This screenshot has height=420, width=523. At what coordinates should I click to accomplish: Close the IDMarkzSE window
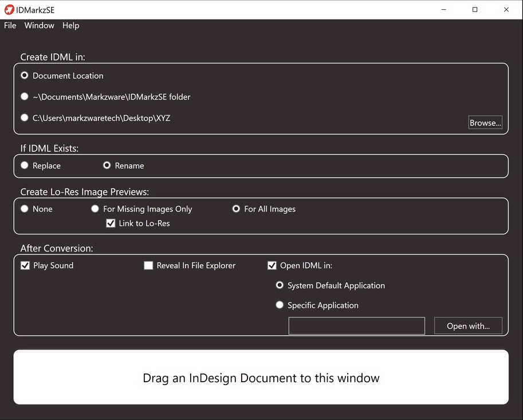pyautogui.click(x=506, y=10)
